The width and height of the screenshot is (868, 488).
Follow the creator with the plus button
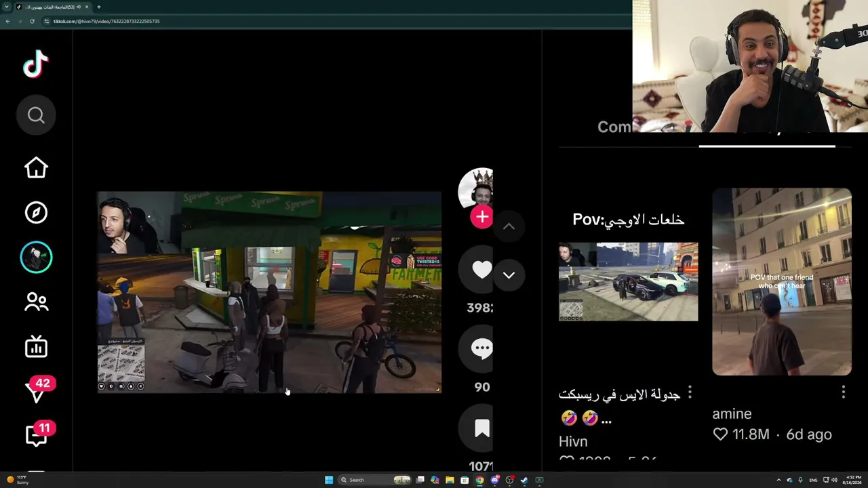click(481, 217)
